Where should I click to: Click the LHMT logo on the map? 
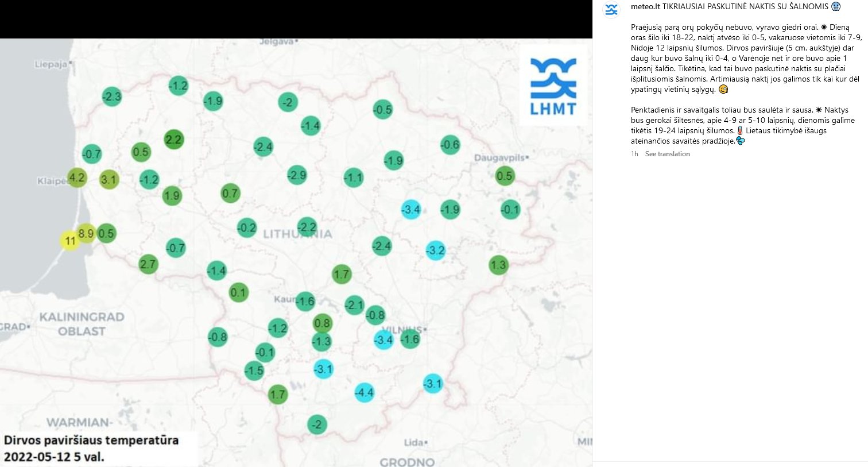553,86
